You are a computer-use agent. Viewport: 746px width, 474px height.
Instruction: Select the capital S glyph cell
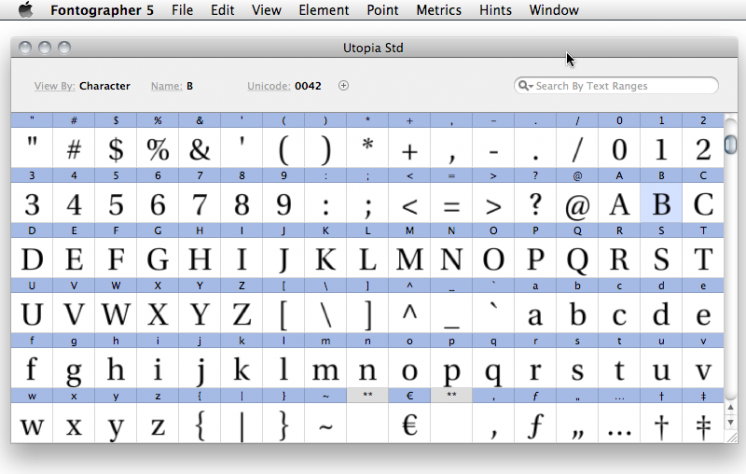click(661, 258)
